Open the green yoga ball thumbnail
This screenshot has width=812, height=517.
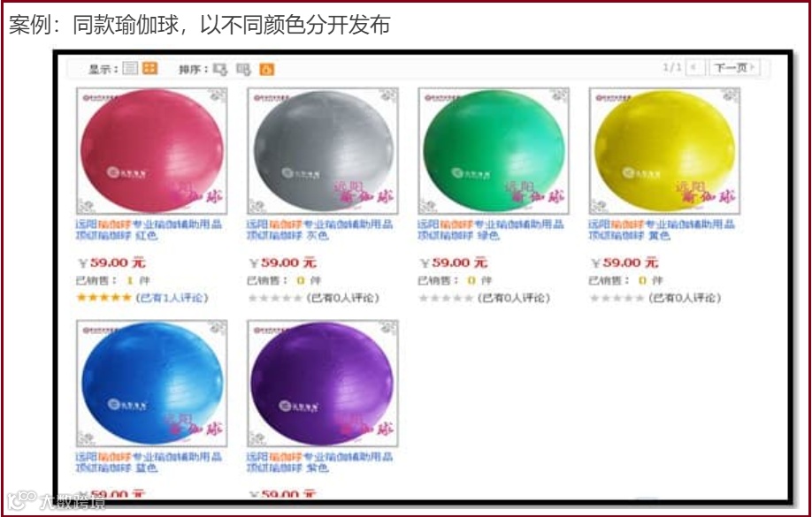(494, 150)
